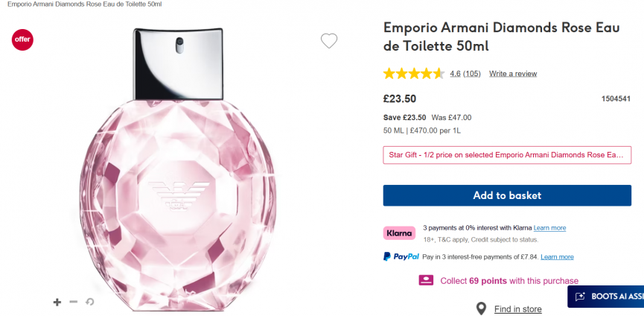
Task: Click the yellow star rating
Action: [414, 74]
